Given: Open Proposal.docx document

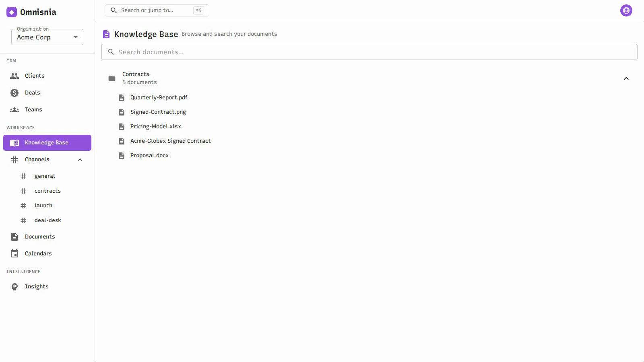Looking at the screenshot, I should coord(149,155).
